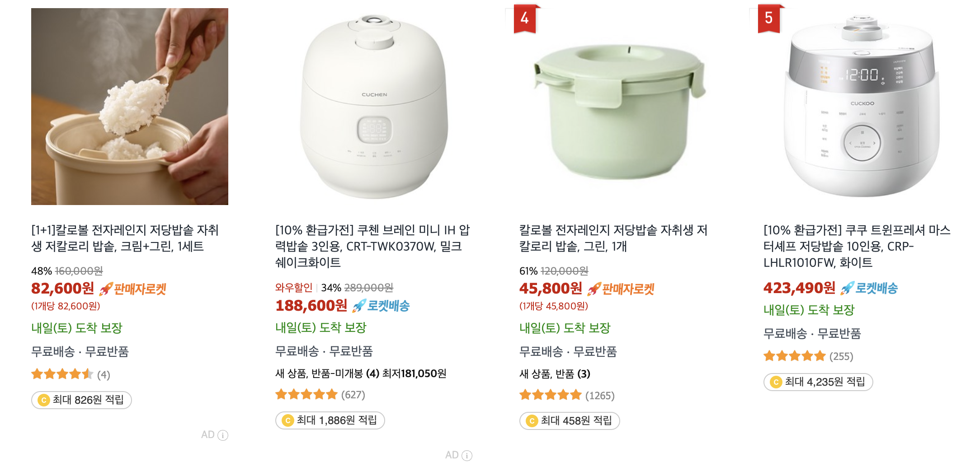Click the 최대 458원 적립 reward badge
Image resolution: width=980 pixels, height=476 pixels.
tap(569, 421)
